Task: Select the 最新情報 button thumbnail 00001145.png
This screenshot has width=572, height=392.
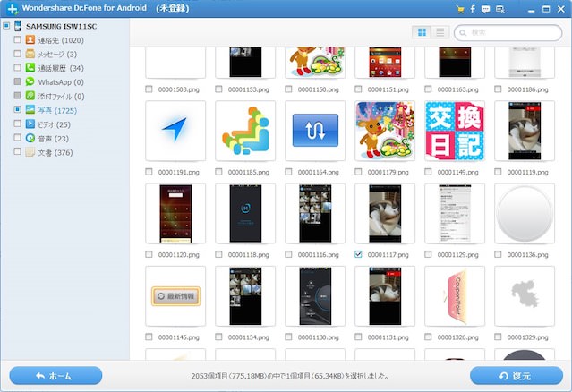Action: [175, 296]
